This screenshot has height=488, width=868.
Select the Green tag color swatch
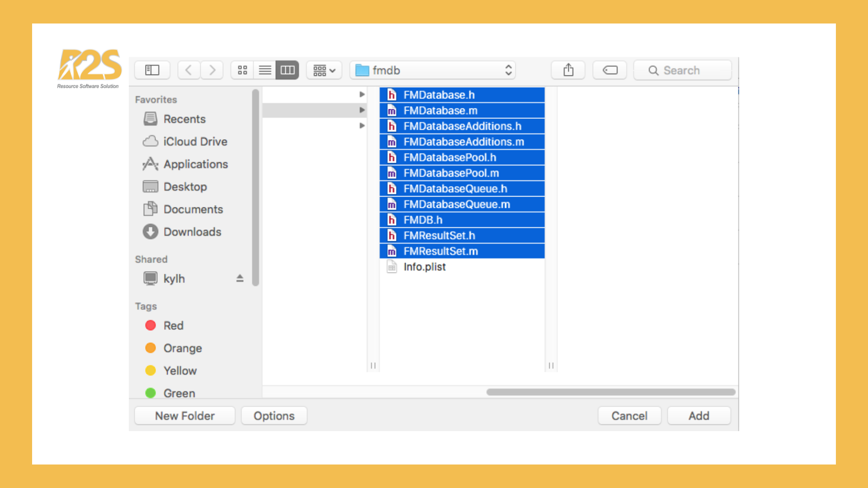(151, 393)
